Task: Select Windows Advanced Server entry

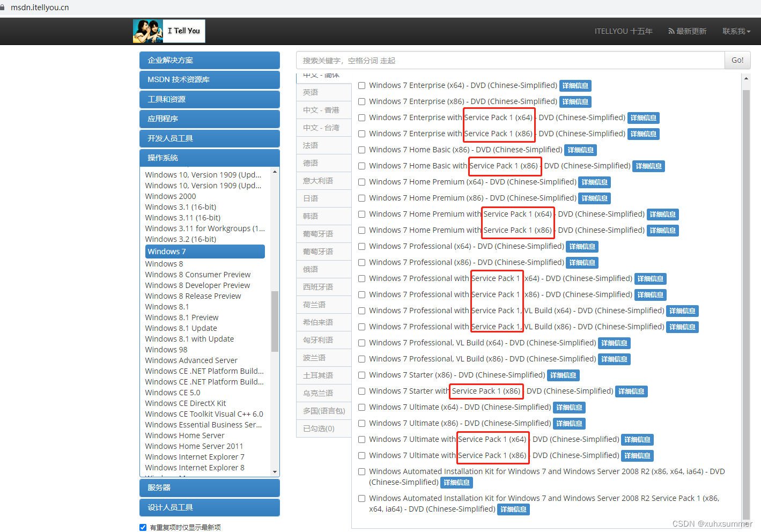Action: point(191,360)
